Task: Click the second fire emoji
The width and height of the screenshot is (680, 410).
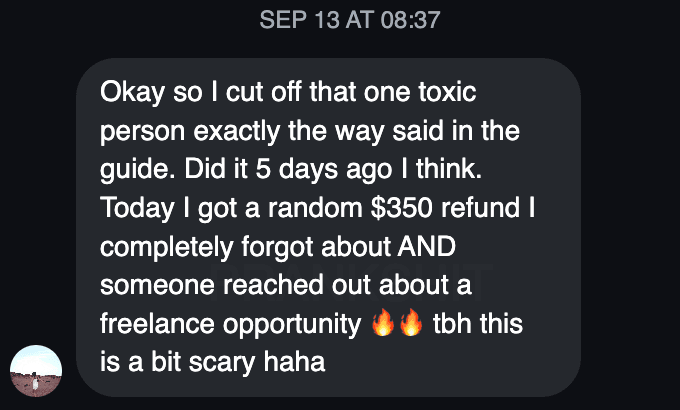Action: [x=411, y=322]
